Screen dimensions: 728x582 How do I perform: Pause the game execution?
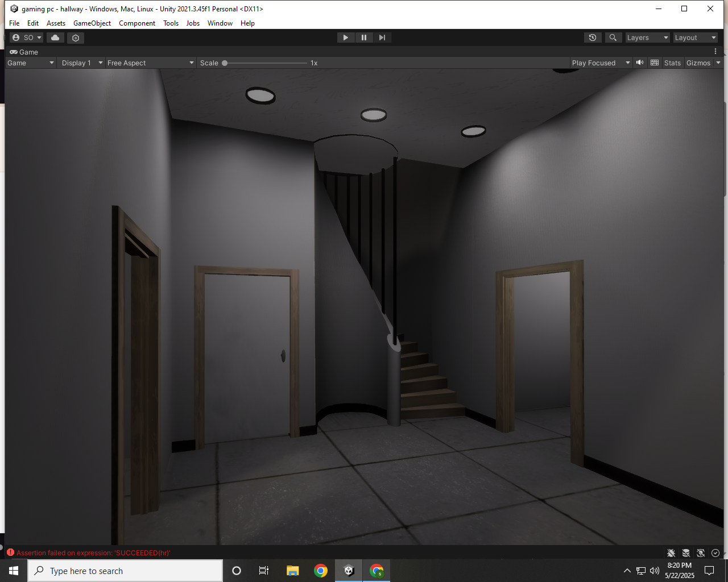[x=364, y=38]
